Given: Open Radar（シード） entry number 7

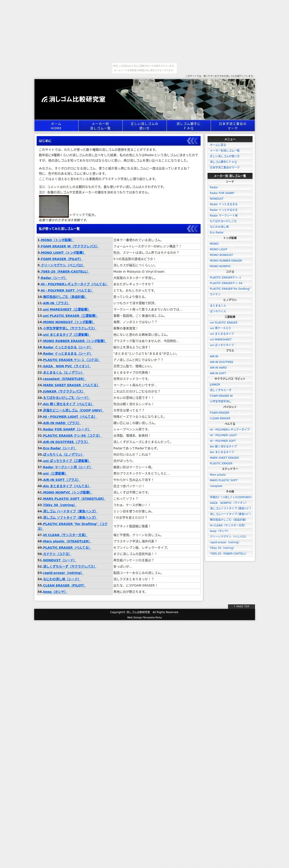Looking at the screenshot, I should 54,278.
